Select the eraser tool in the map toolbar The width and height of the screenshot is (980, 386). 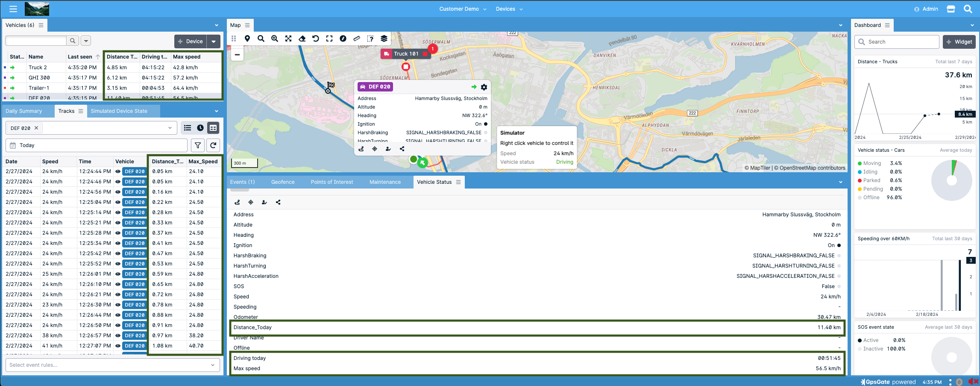coord(302,38)
